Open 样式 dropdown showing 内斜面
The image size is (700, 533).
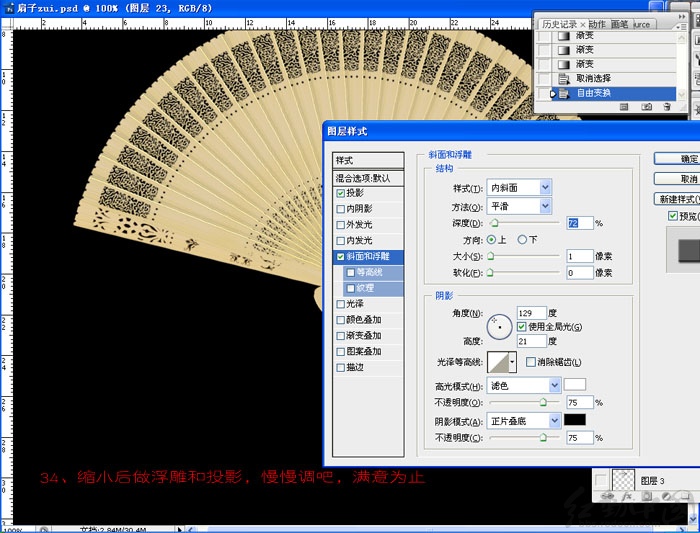coord(519,187)
